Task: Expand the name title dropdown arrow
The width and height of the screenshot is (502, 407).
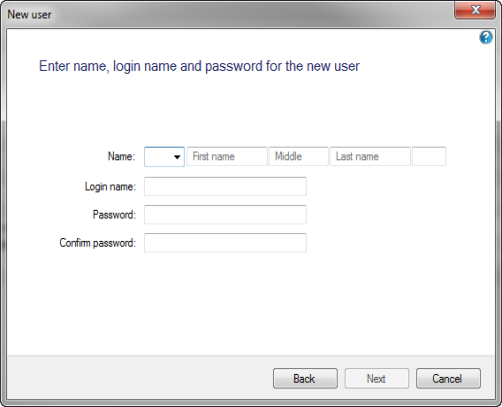Action: 177,157
